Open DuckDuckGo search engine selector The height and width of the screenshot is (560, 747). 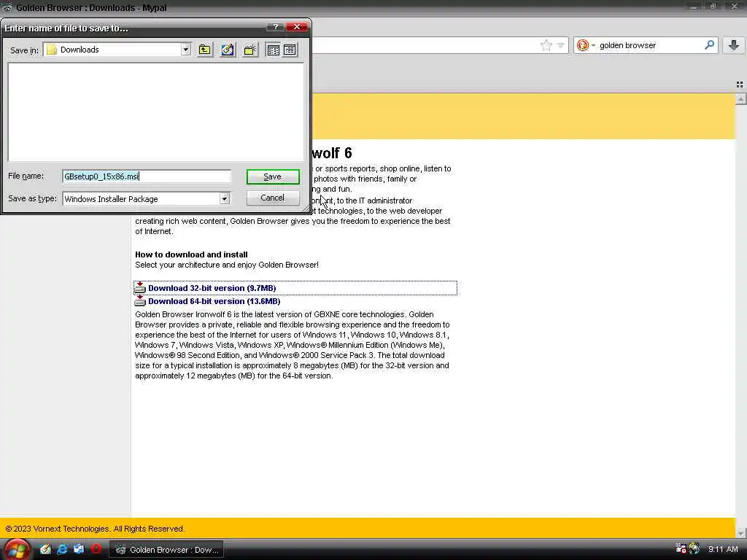coord(586,45)
